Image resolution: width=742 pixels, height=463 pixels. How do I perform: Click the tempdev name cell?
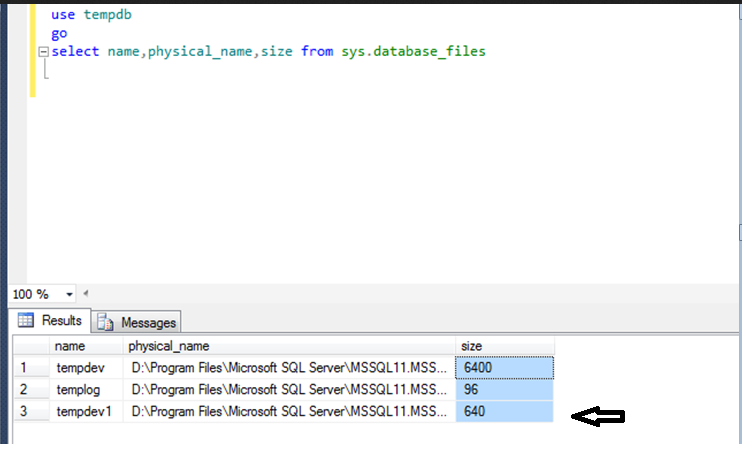[x=86, y=368]
